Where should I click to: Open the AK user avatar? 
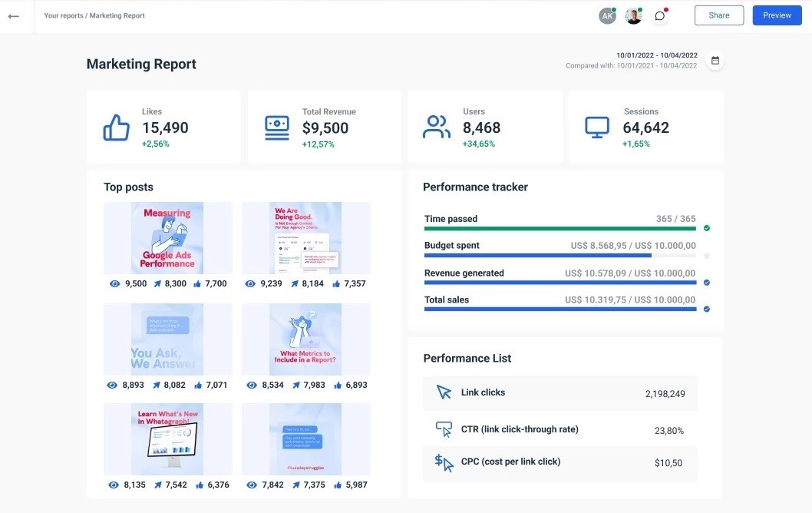tap(607, 16)
